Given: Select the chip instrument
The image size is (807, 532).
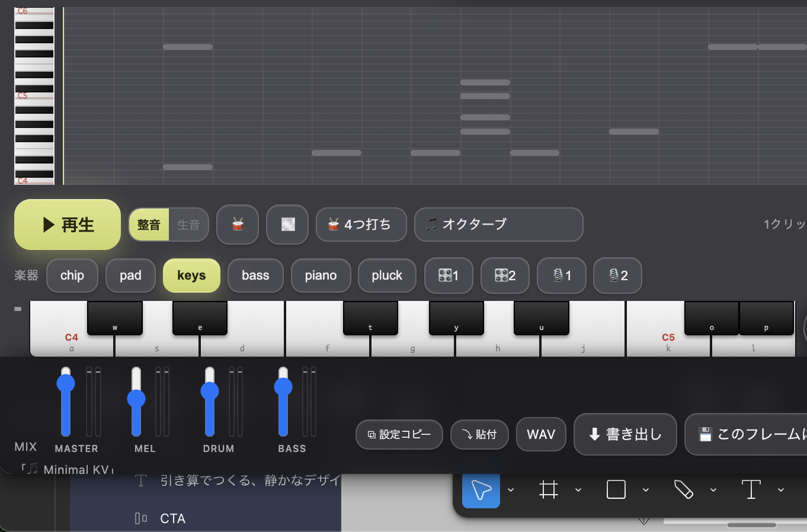Looking at the screenshot, I should pyautogui.click(x=72, y=275).
